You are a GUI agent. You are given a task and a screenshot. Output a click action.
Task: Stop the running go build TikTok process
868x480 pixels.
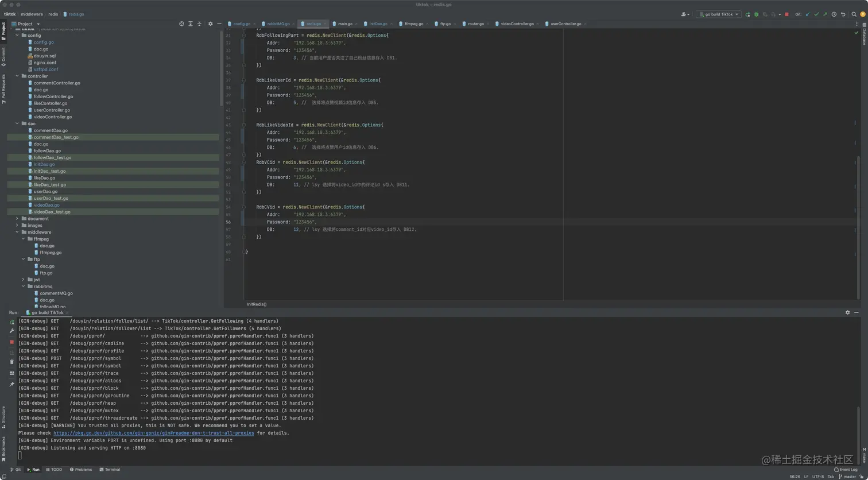(786, 14)
